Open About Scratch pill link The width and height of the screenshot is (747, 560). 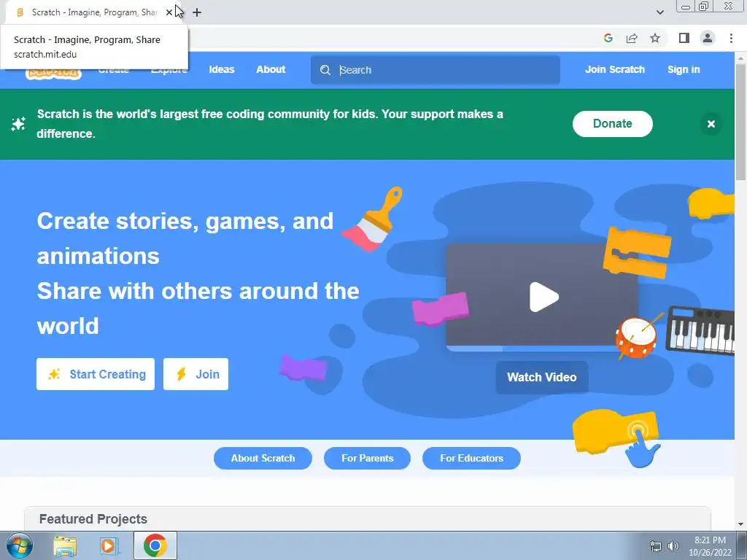(263, 458)
